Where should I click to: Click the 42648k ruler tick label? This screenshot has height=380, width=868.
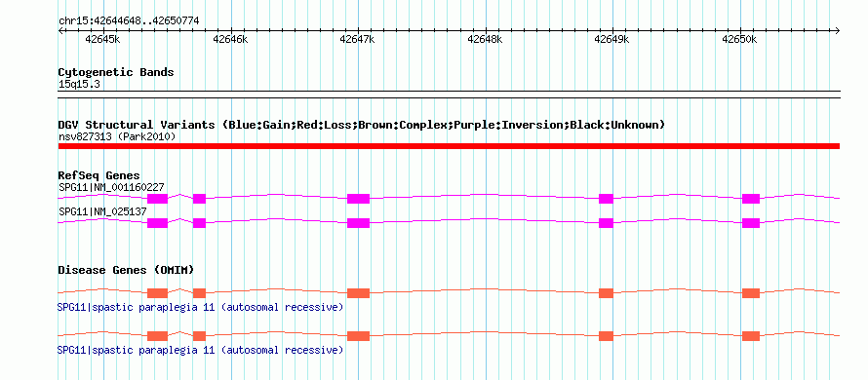[x=485, y=39]
